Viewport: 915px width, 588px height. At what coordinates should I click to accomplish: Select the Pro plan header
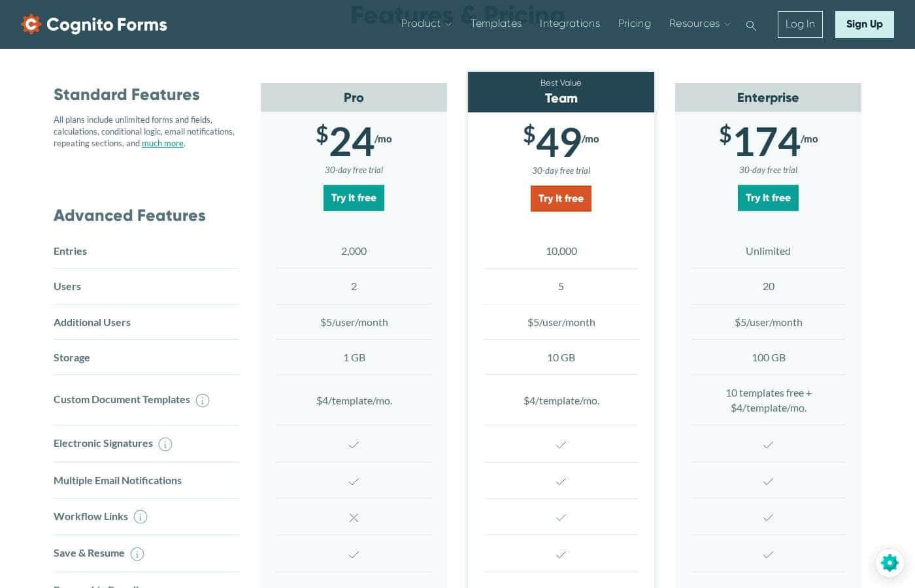tap(354, 97)
